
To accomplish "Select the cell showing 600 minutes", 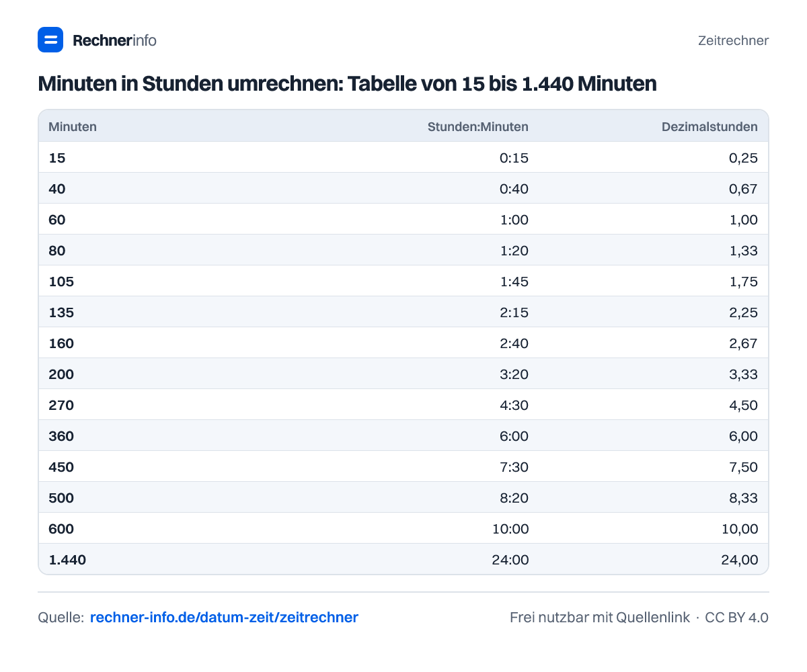I will 61,529.
